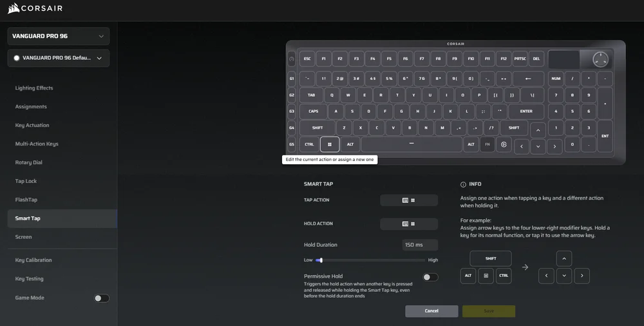Click the Corsair sails logo

(x=14, y=8)
